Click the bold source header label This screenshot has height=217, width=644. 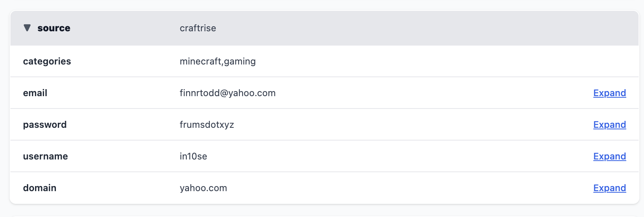click(54, 28)
